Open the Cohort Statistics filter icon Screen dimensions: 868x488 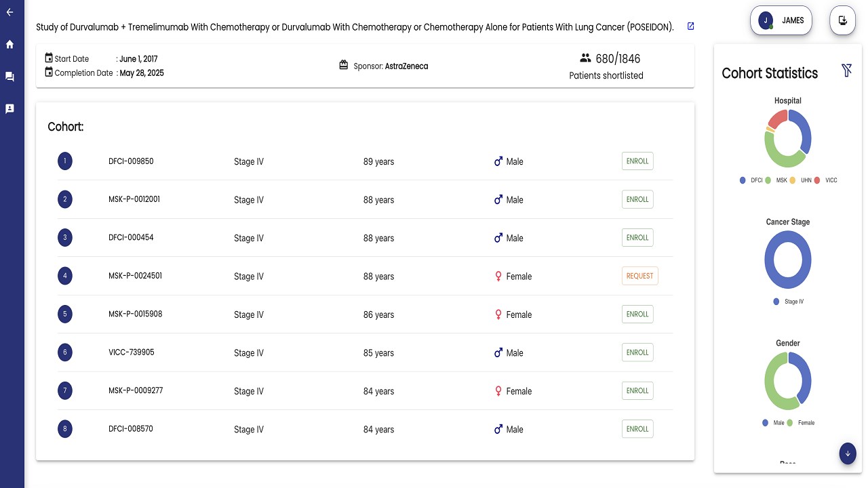coord(846,70)
